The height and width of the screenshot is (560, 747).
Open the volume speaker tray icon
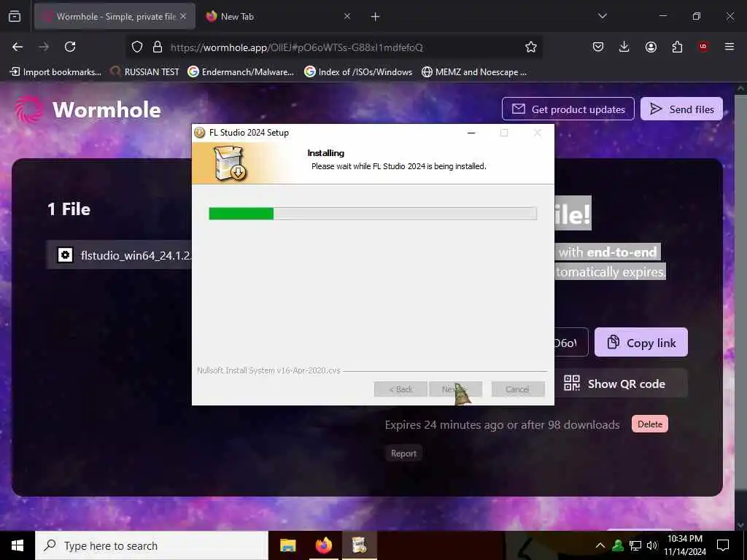pyautogui.click(x=651, y=545)
